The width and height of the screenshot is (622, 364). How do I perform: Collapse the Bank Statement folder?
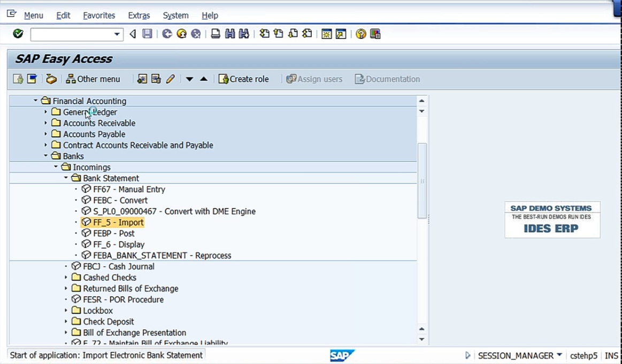point(66,178)
